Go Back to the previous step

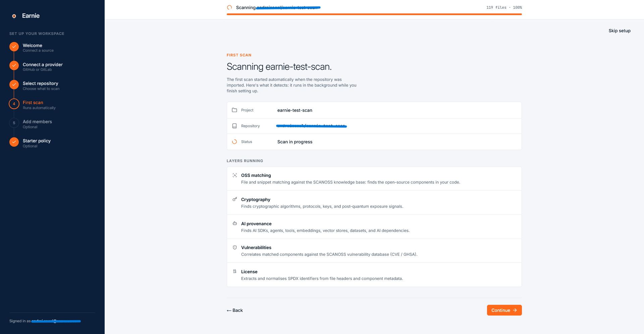click(235, 310)
